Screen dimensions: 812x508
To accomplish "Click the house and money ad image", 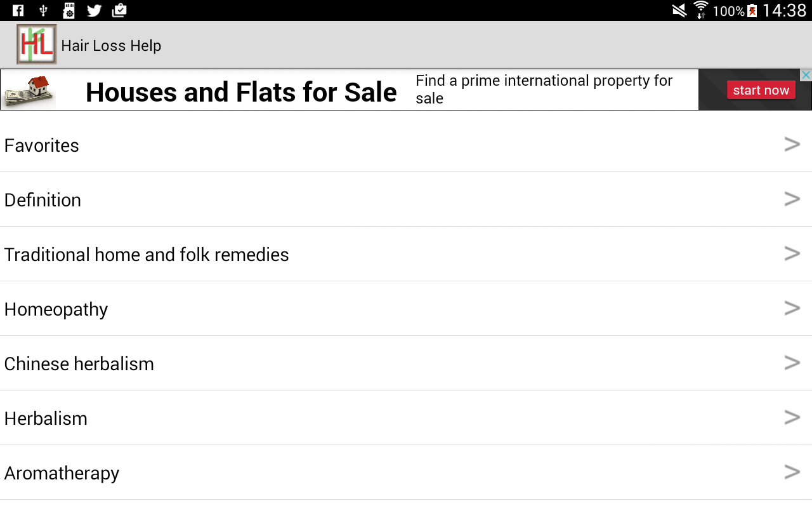I will [29, 90].
